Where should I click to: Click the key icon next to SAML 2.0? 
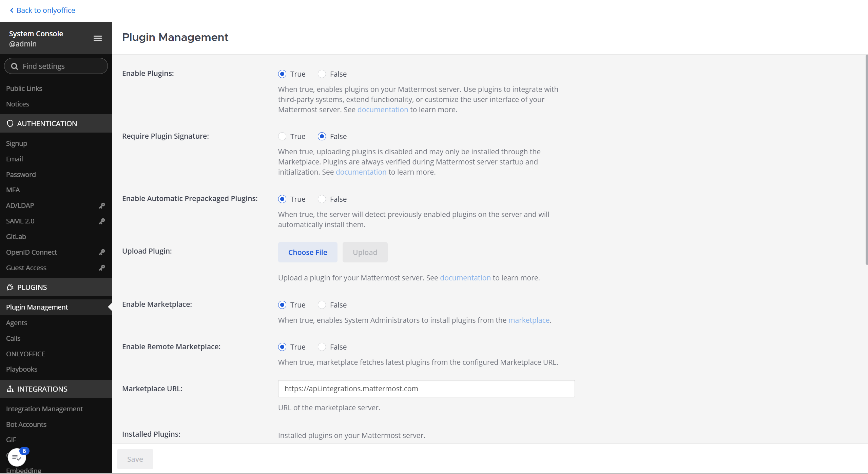pos(102,221)
